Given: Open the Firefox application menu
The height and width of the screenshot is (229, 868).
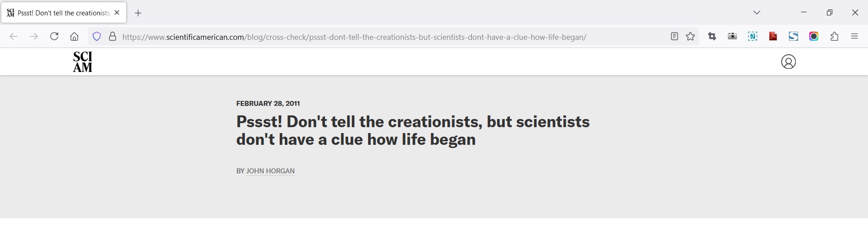Looking at the screenshot, I should [854, 37].
